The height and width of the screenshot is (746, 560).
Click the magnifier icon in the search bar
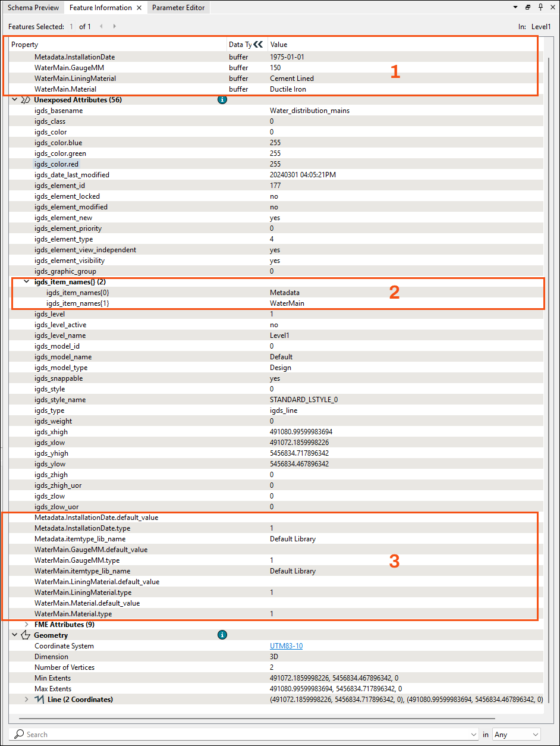tap(20, 734)
